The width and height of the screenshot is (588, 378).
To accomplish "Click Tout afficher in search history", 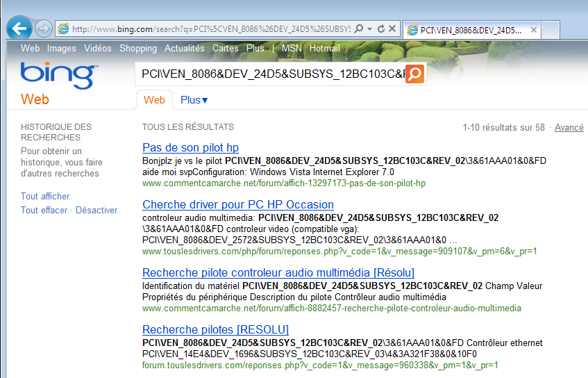I will [x=45, y=197].
